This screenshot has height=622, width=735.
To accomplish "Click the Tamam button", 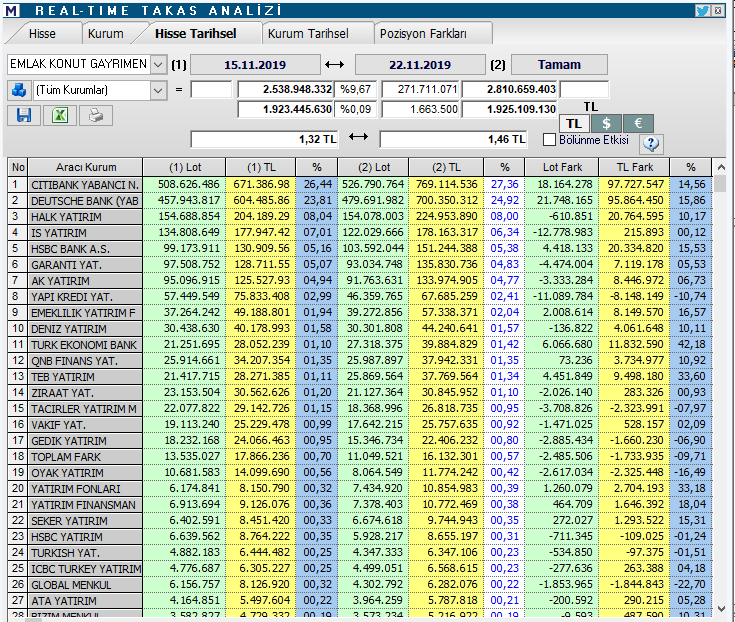I will pyautogui.click(x=559, y=65).
